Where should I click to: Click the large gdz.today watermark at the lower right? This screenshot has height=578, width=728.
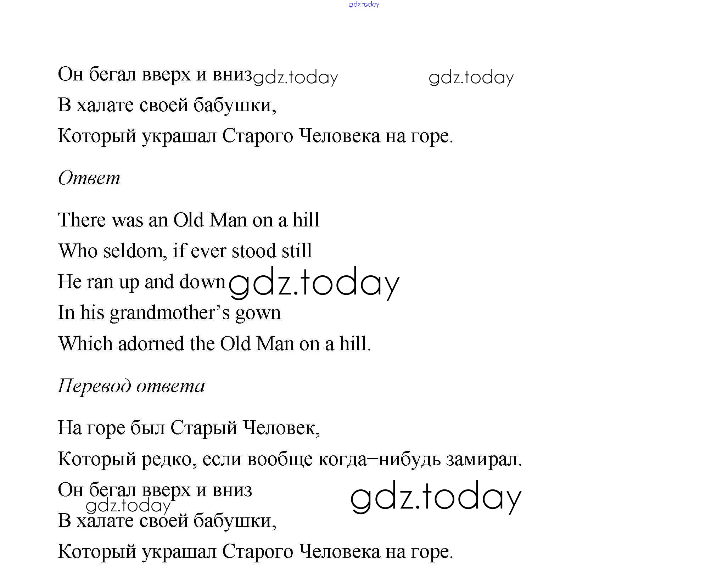[x=436, y=497]
